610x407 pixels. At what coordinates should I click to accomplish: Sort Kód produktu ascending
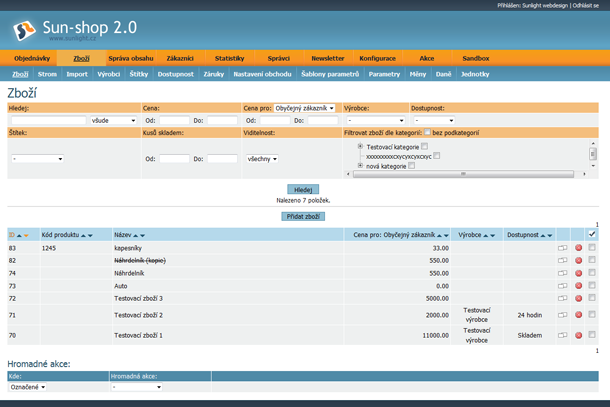point(83,235)
